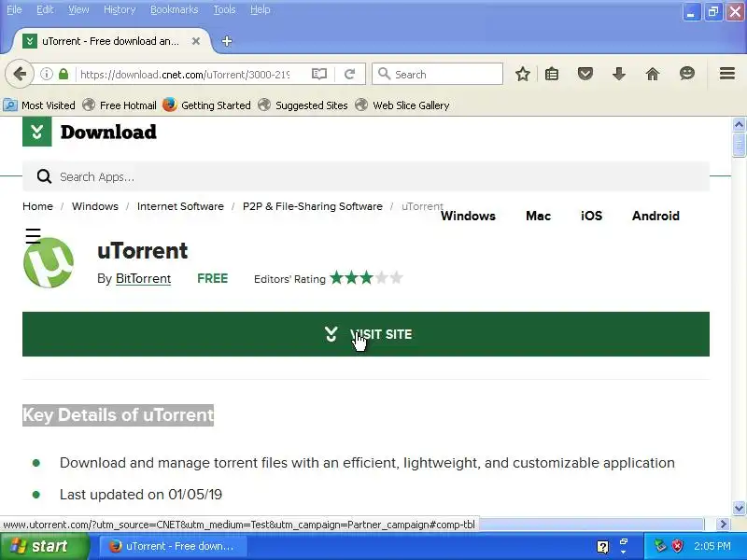Open Internet Software breadcrumb link
The image size is (747, 560).
pyautogui.click(x=180, y=206)
